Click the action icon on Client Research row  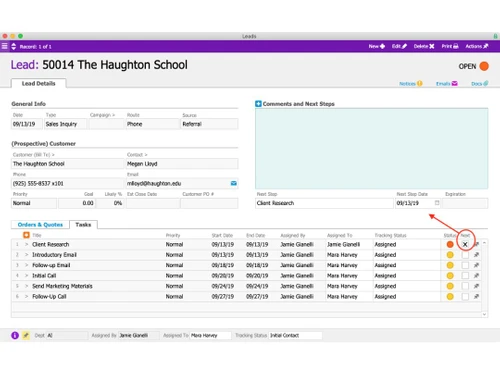pyautogui.click(x=476, y=244)
